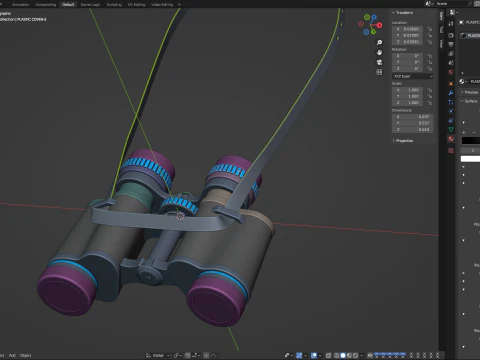Open the Object menu in viewport header
The image size is (480, 360).
pos(26,355)
